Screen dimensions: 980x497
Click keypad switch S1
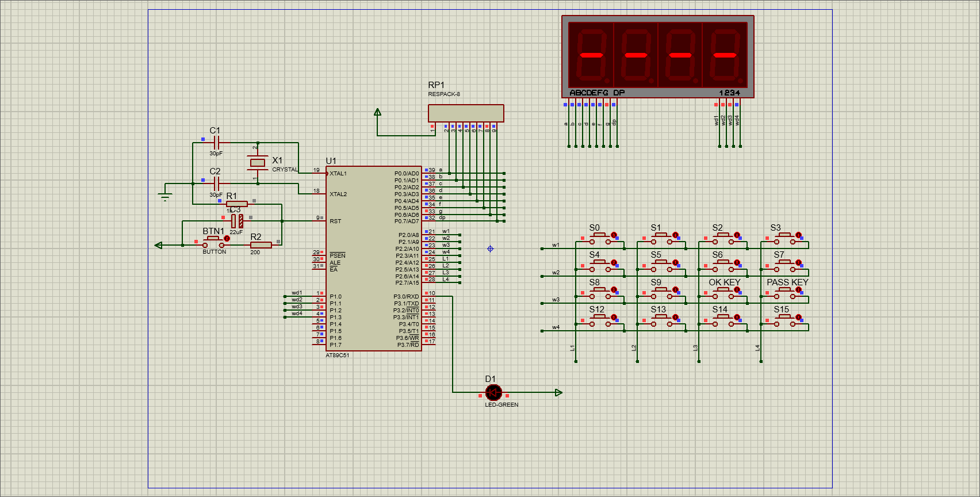point(662,239)
